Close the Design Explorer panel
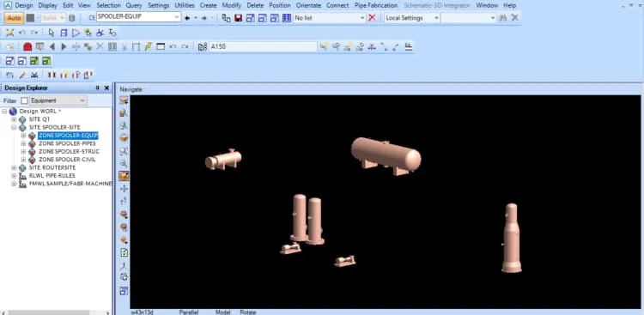The image size is (644, 315). pos(106,88)
